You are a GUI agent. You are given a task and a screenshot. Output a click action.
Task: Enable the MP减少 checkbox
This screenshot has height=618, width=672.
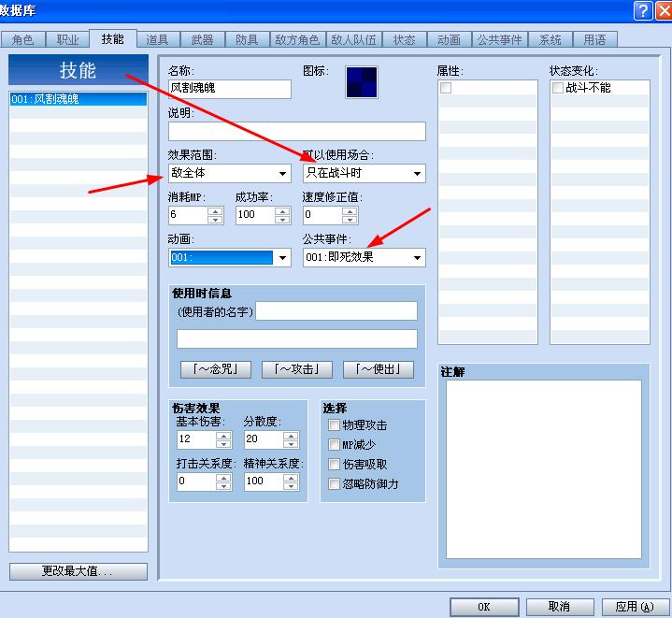[x=334, y=445]
